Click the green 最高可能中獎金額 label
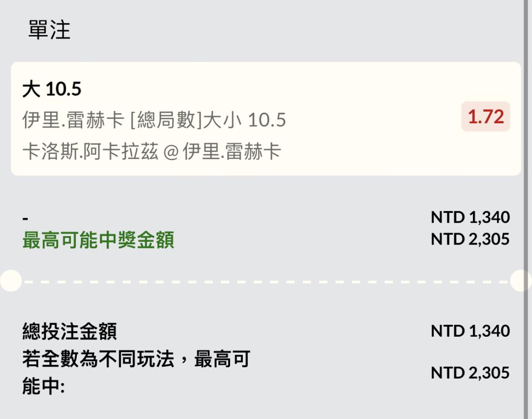 click(x=98, y=241)
